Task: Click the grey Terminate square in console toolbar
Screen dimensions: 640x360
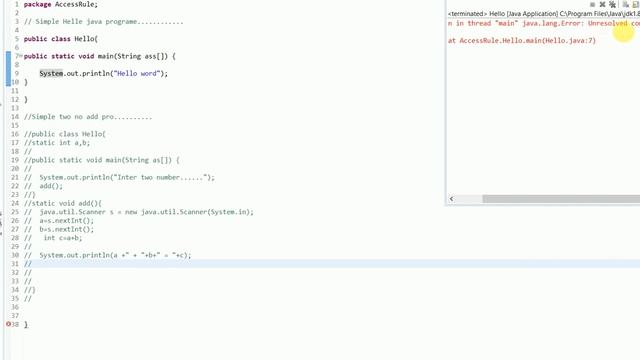Action: point(592,4)
